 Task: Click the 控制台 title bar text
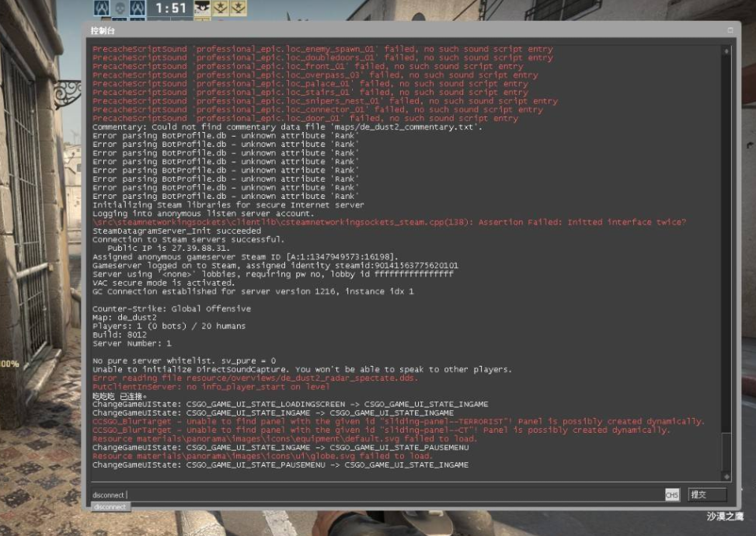(x=103, y=30)
